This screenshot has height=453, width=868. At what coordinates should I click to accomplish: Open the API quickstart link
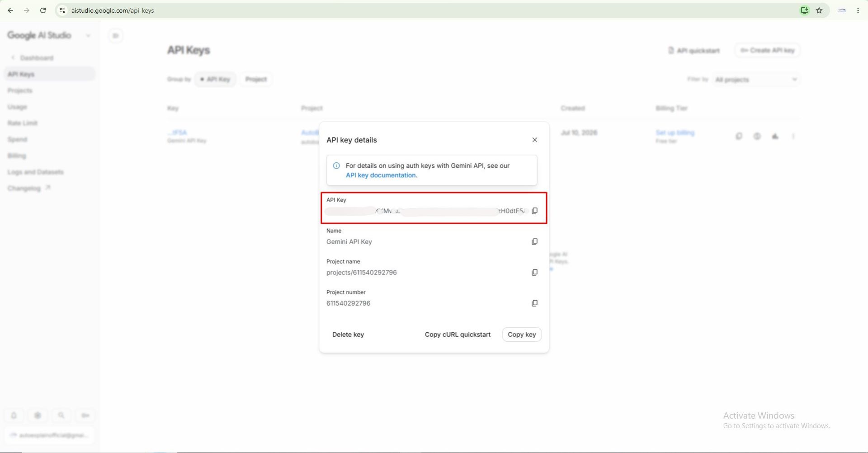[x=693, y=50]
